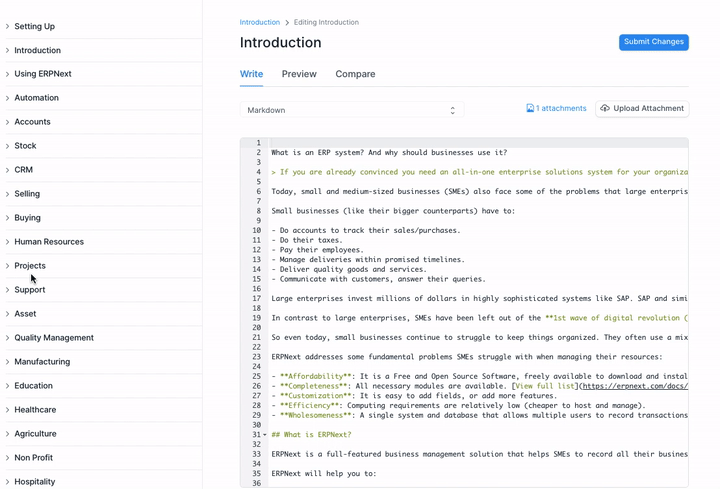Open Hospitality in the sidebar
Image resolution: width=720 pixels, height=489 pixels.
[34, 482]
